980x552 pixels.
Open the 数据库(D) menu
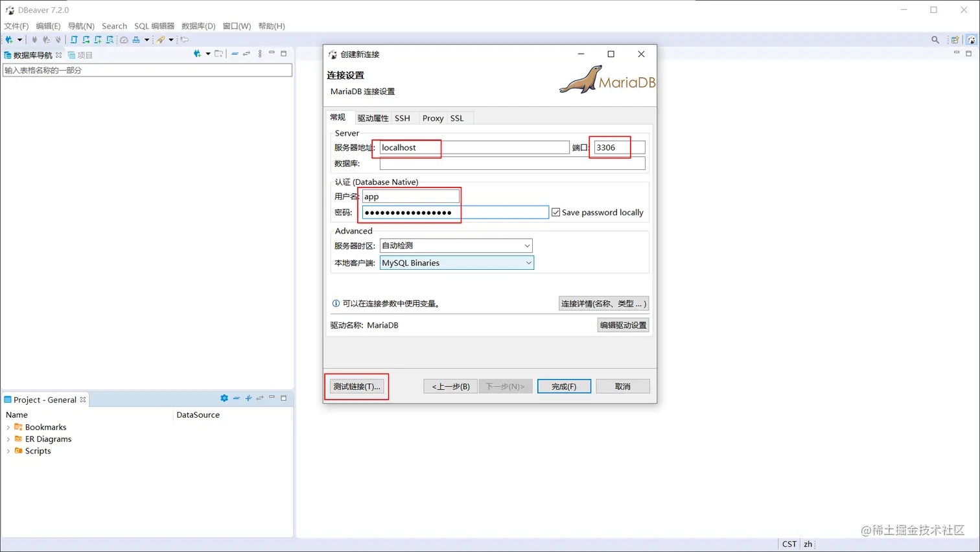(198, 26)
